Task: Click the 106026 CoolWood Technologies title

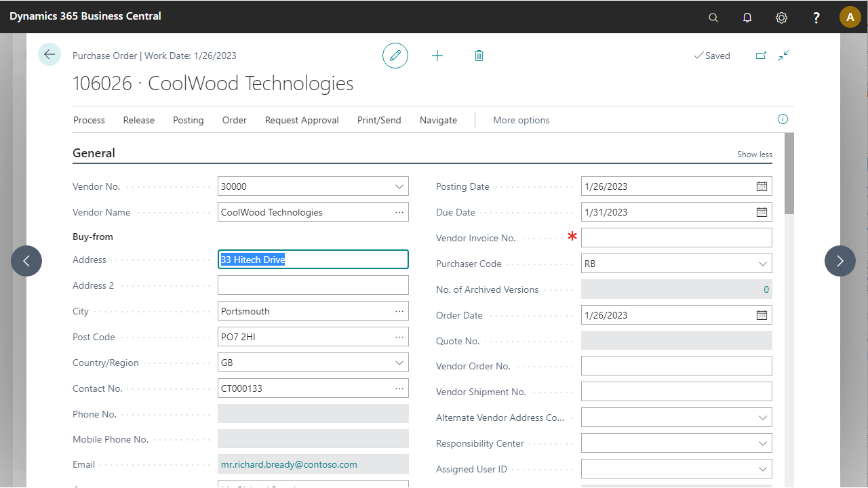Action: (x=213, y=83)
